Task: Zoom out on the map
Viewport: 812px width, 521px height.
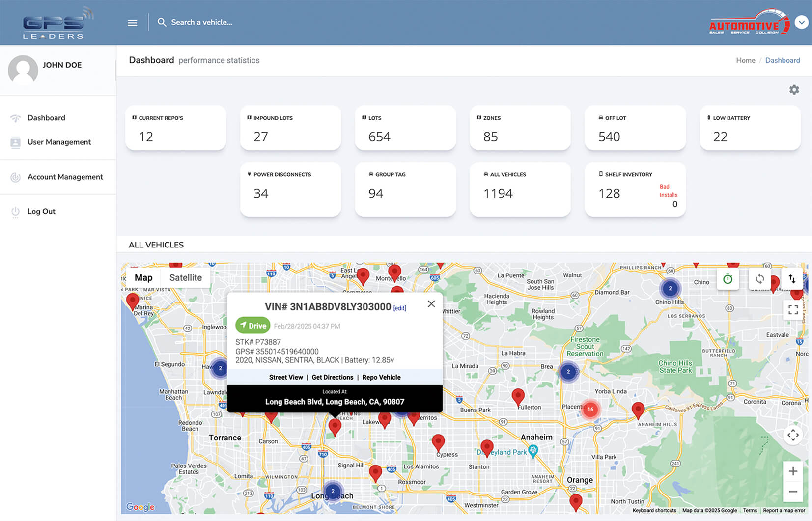Action: pyautogui.click(x=793, y=492)
